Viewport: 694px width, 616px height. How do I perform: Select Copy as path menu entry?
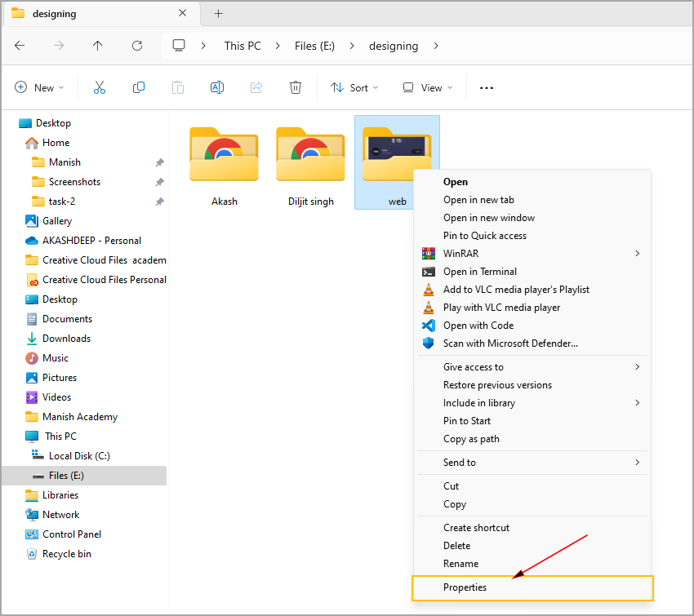coord(471,439)
